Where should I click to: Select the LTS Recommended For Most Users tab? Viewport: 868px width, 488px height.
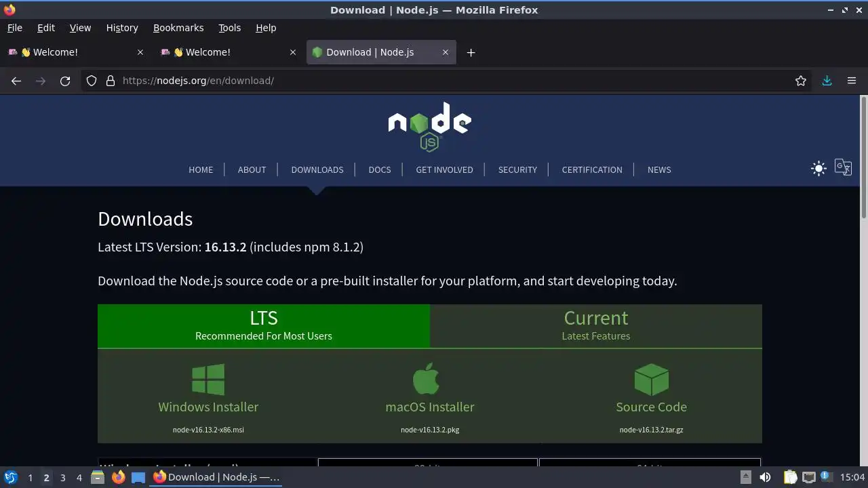coord(264,325)
